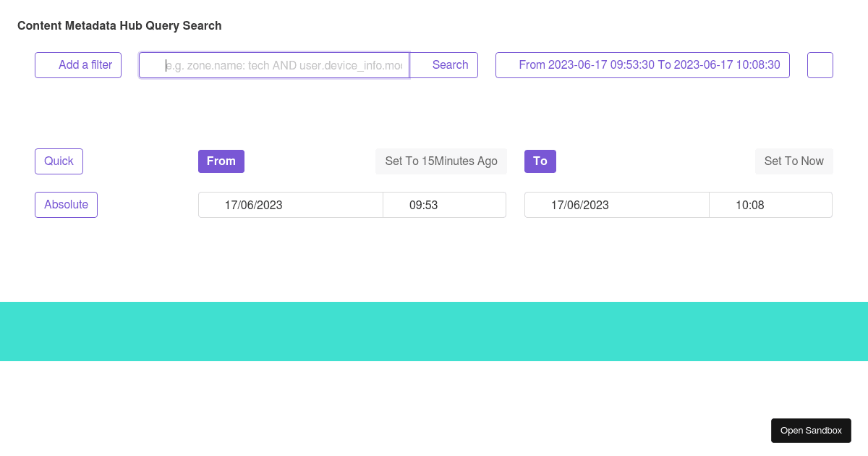Click the Content Metadata Hub Query Search heading
Image resolution: width=868 pixels, height=456 pixels.
pyautogui.click(x=119, y=25)
